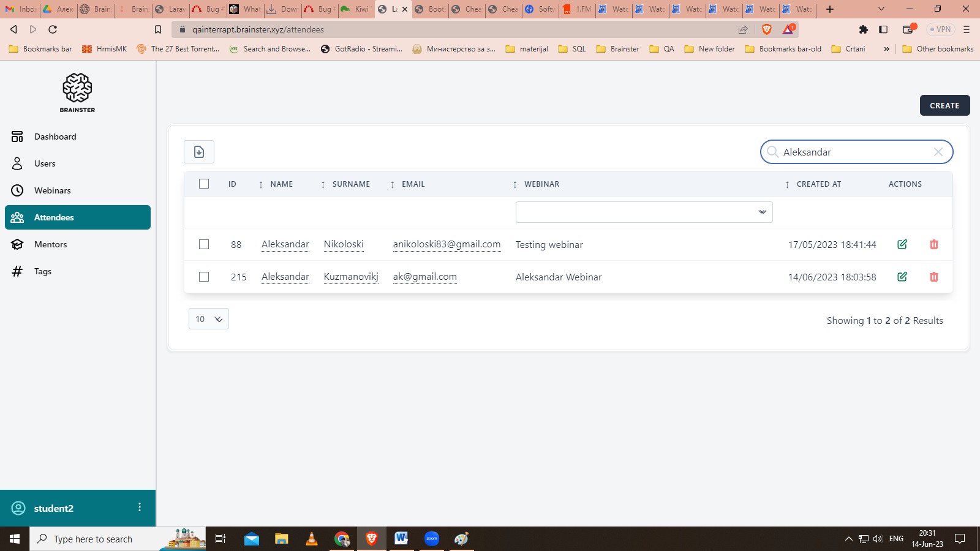Viewport: 980px width, 551px height.
Task: Open student2 user options menu
Action: pyautogui.click(x=140, y=508)
